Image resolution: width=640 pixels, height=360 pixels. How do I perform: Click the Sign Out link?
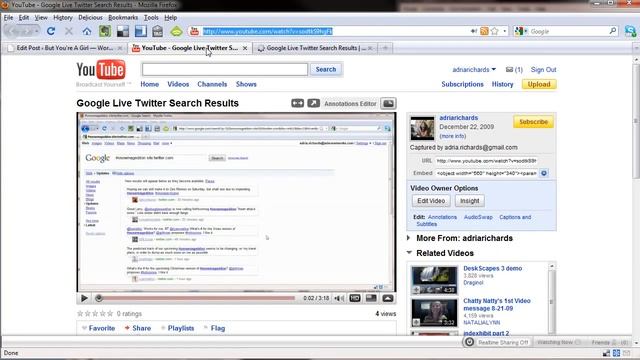[543, 70]
